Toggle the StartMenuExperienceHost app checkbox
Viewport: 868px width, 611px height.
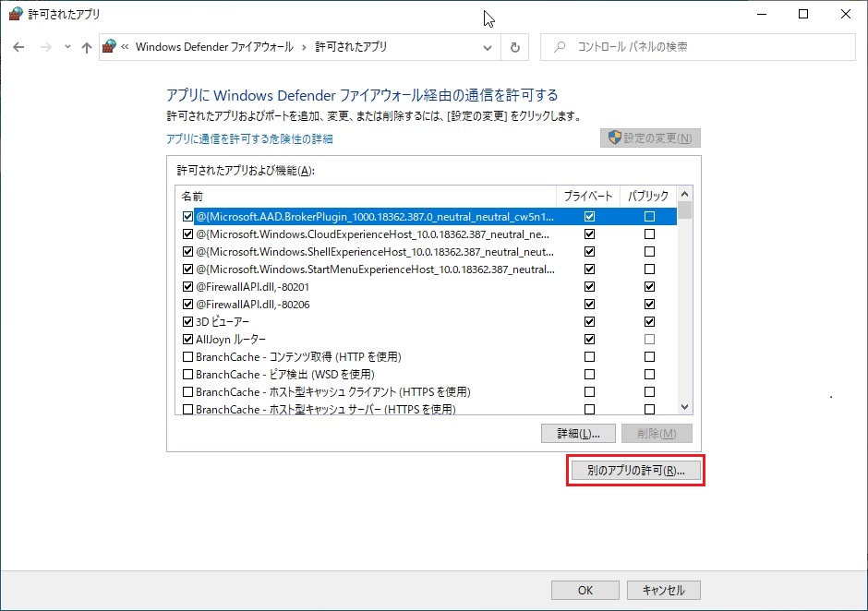(187, 270)
